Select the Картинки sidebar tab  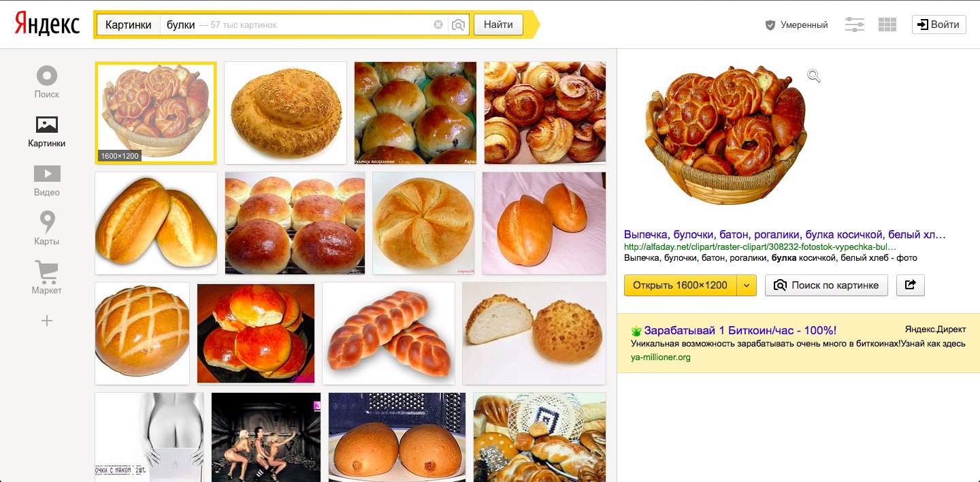(47, 131)
